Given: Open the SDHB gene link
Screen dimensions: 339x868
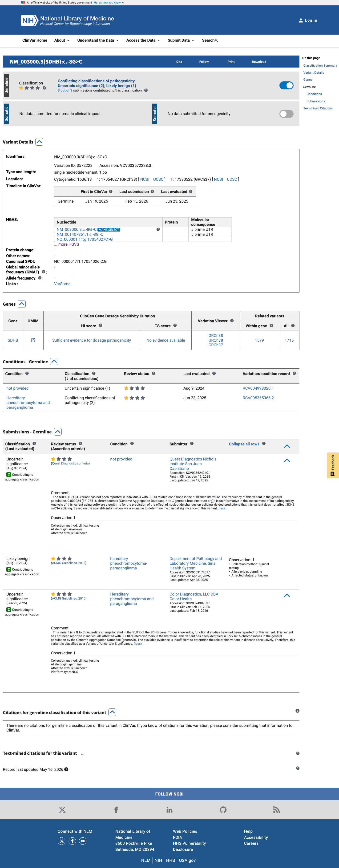Looking at the screenshot, I should pyautogui.click(x=13, y=340).
